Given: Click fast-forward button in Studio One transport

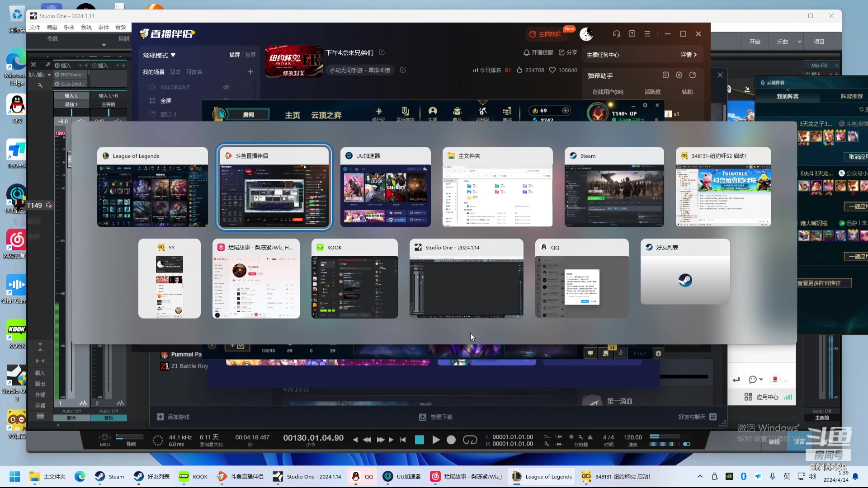Looking at the screenshot, I should click(x=381, y=440).
